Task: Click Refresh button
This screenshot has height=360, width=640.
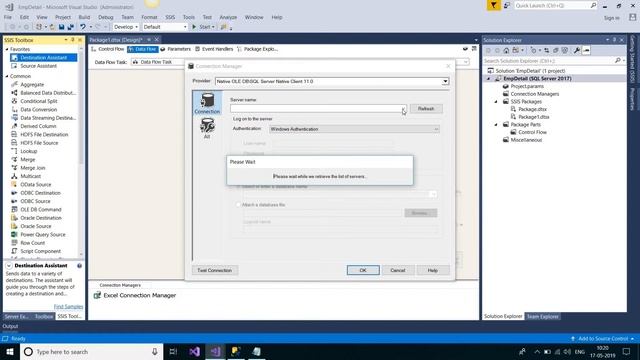Action: click(426, 109)
